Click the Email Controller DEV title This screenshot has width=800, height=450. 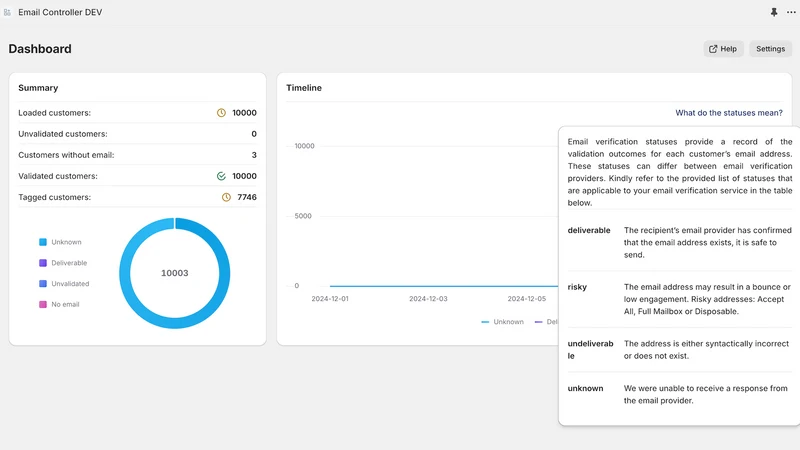click(x=60, y=12)
